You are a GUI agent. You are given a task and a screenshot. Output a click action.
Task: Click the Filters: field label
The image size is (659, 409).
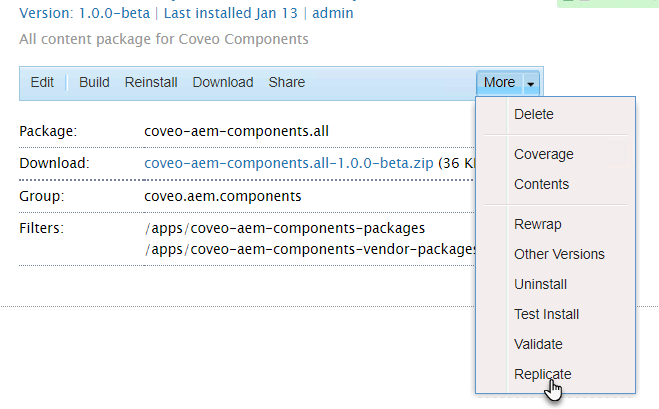pos(41,228)
